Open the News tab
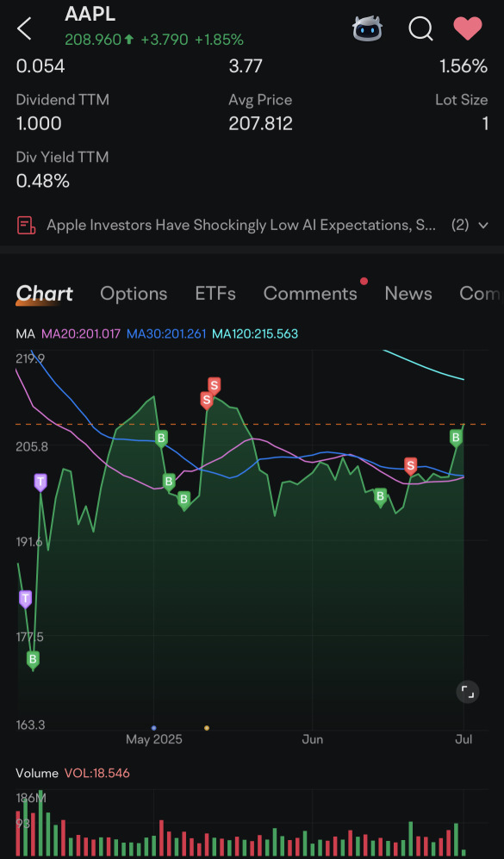Viewport: 504px width, 859px height. pos(408,294)
